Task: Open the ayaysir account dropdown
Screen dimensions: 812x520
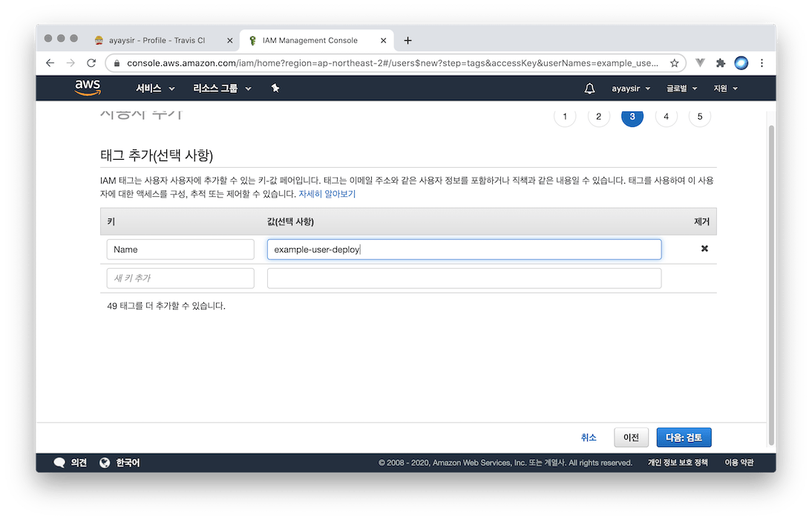Action: [x=630, y=88]
